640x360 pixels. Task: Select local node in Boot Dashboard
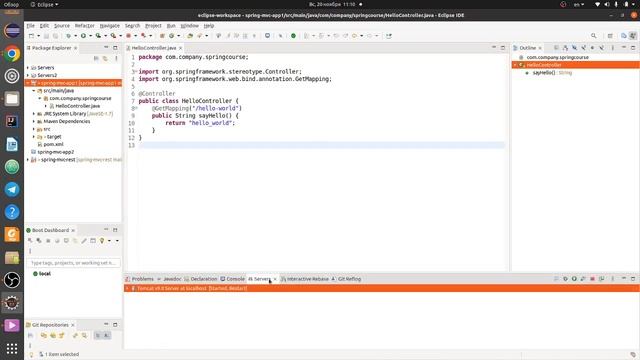pos(44,274)
